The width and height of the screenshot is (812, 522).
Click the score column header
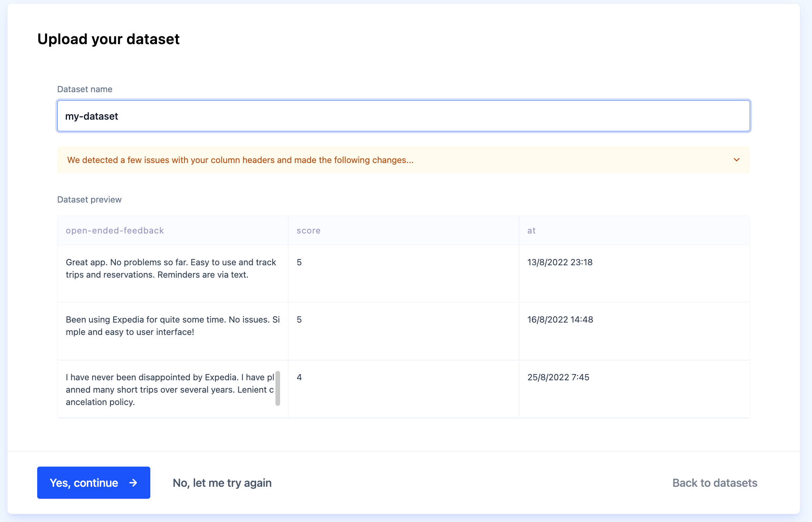click(308, 230)
